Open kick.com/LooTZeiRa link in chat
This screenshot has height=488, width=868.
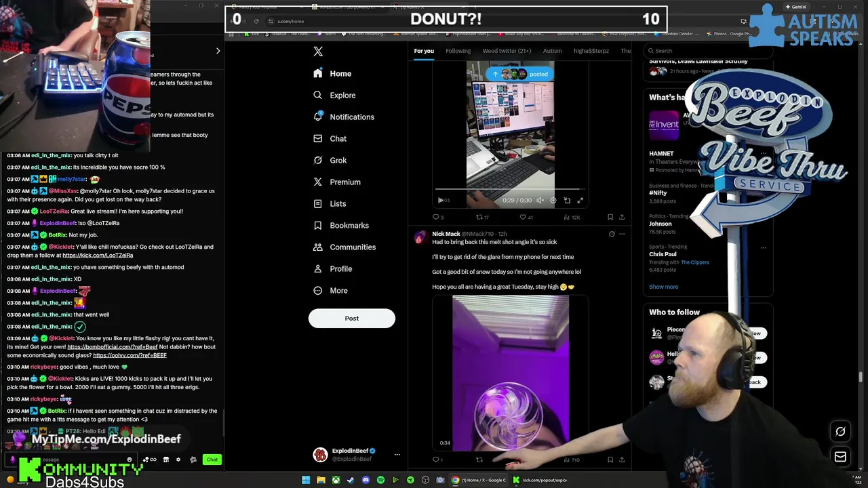tap(98, 256)
